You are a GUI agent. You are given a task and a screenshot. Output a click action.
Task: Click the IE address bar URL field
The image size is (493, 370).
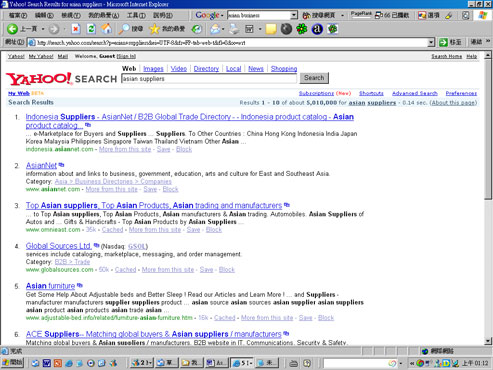click(x=228, y=43)
